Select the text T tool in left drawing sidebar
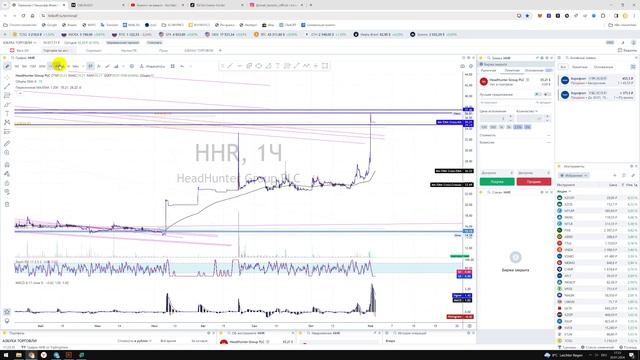 (7, 113)
